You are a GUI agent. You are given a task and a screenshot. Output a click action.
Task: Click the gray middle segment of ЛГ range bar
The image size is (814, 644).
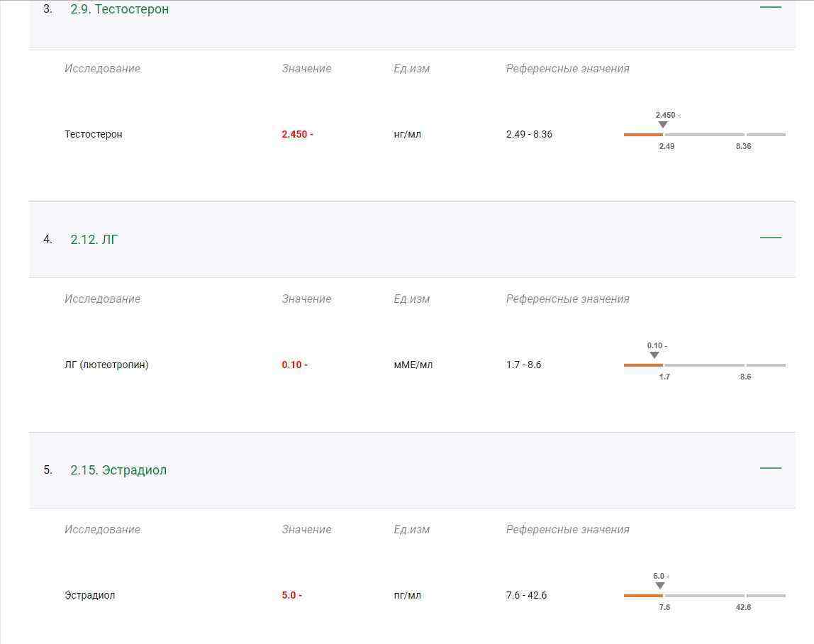point(704,365)
